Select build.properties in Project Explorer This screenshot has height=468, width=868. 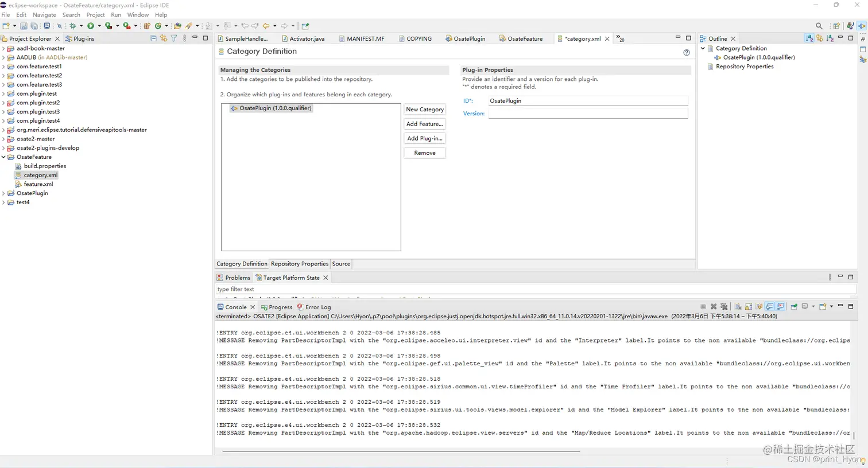[45, 166]
